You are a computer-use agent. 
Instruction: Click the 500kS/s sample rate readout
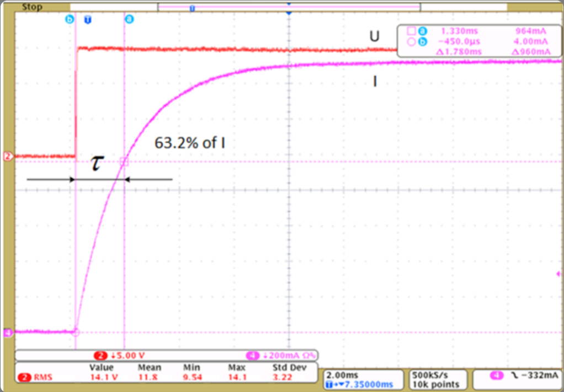431,375
